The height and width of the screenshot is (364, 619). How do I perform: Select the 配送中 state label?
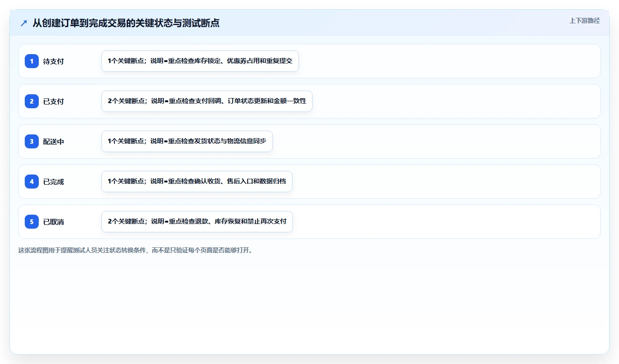53,141
